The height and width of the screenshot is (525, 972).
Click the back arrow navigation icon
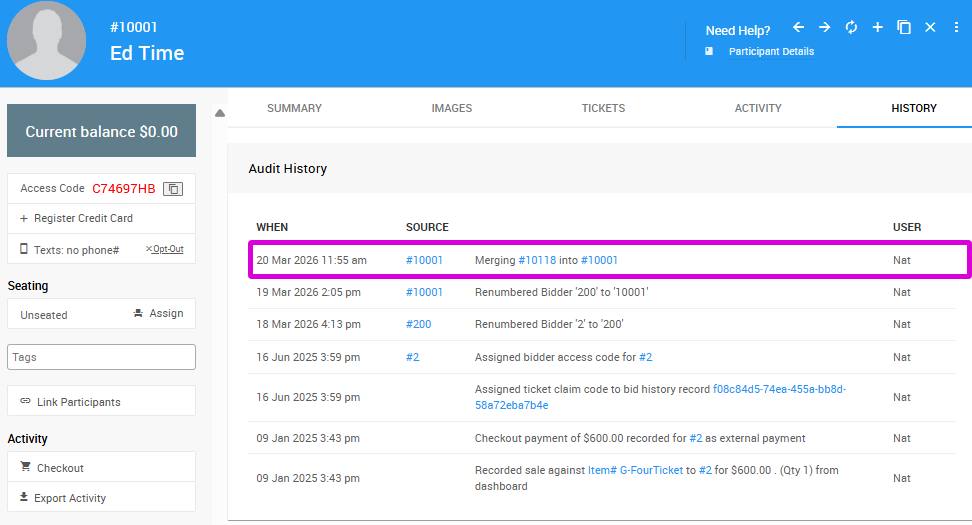pos(798,28)
